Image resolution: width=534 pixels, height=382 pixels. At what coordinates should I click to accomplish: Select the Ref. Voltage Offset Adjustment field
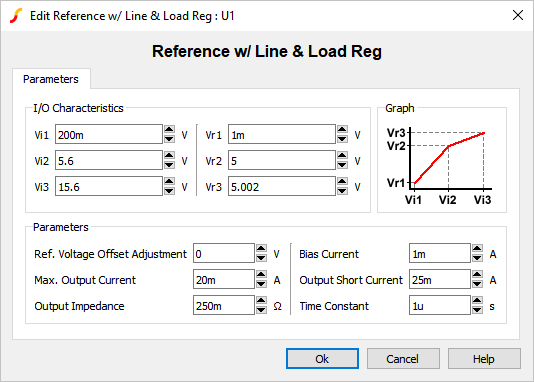[x=224, y=253]
